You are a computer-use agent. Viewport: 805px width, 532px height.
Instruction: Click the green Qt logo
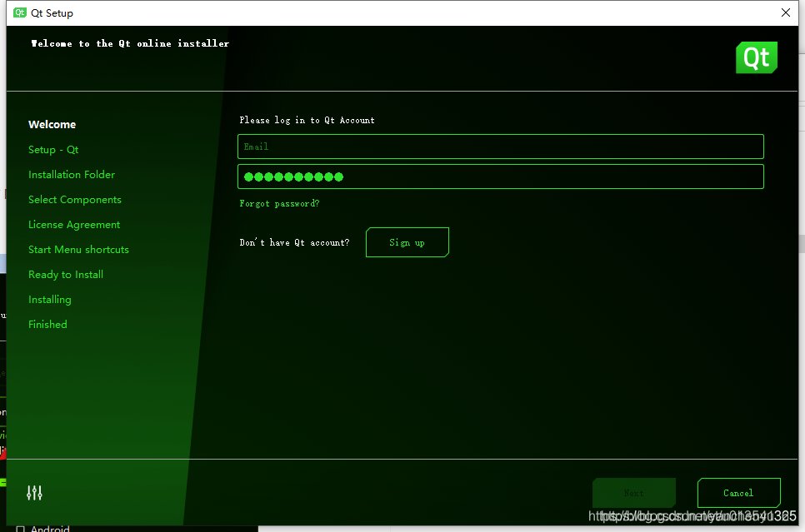click(756, 57)
